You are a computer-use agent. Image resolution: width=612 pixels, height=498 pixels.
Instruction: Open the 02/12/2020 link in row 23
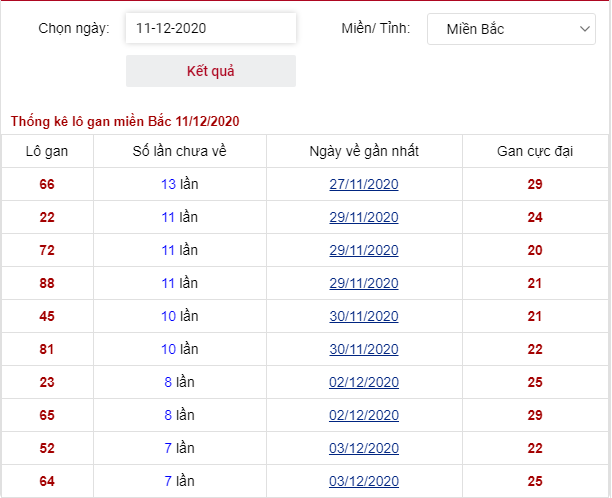click(x=364, y=382)
